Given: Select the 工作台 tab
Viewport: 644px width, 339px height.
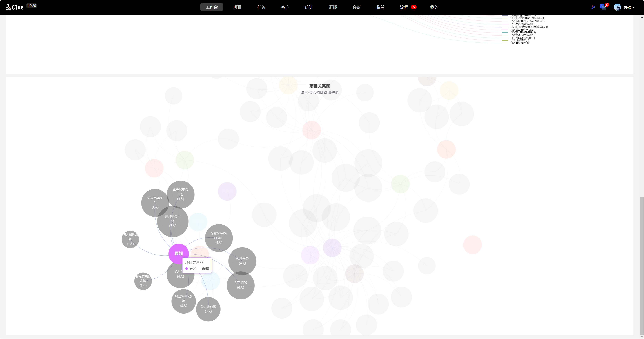Looking at the screenshot, I should pos(212,7).
